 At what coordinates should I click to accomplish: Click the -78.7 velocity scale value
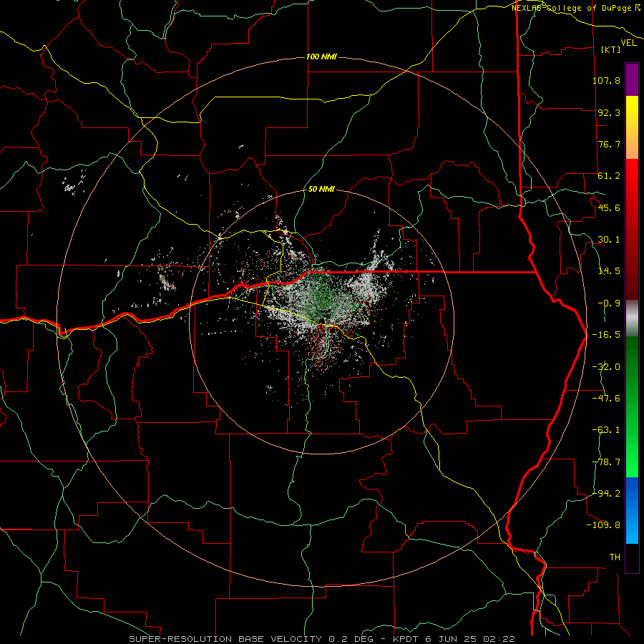(x=606, y=462)
